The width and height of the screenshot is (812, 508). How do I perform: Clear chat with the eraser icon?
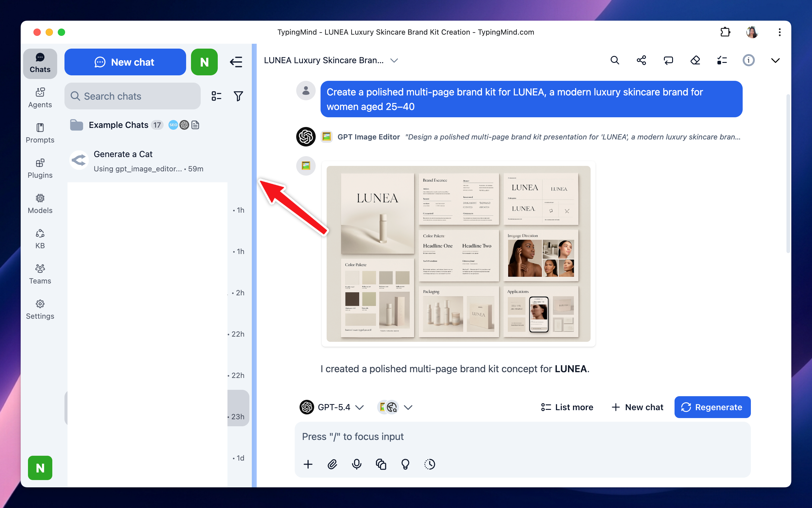695,60
